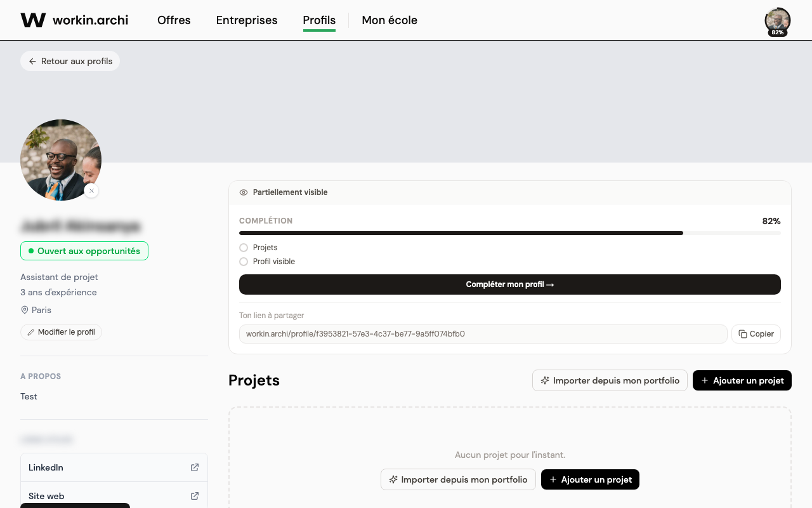This screenshot has width=812, height=508.
Task: Open the Site web link row
Action: click(114, 495)
